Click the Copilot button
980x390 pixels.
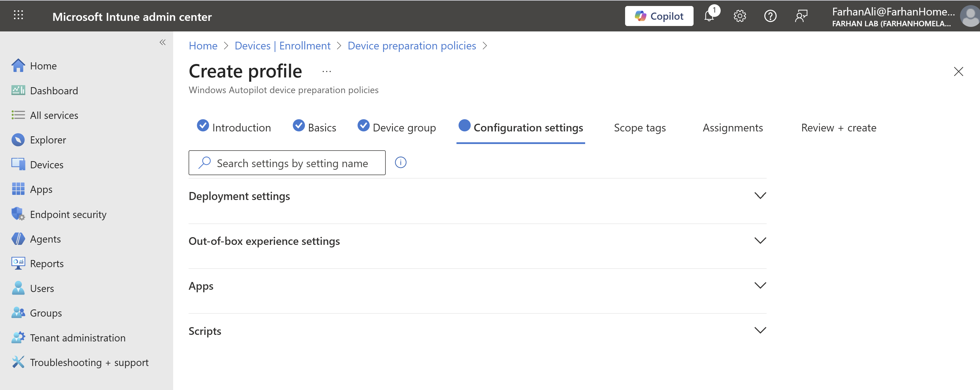659,16
